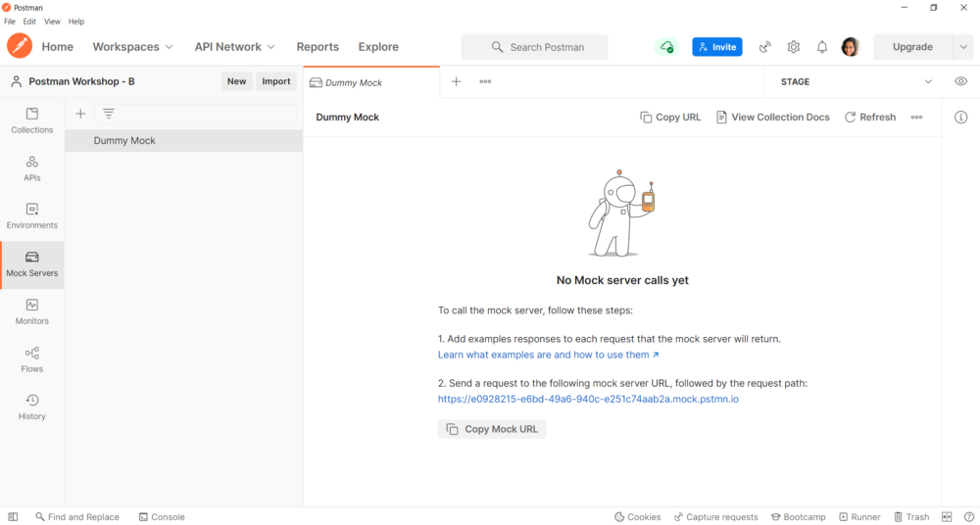Open the mock server URL link

pyautogui.click(x=588, y=400)
